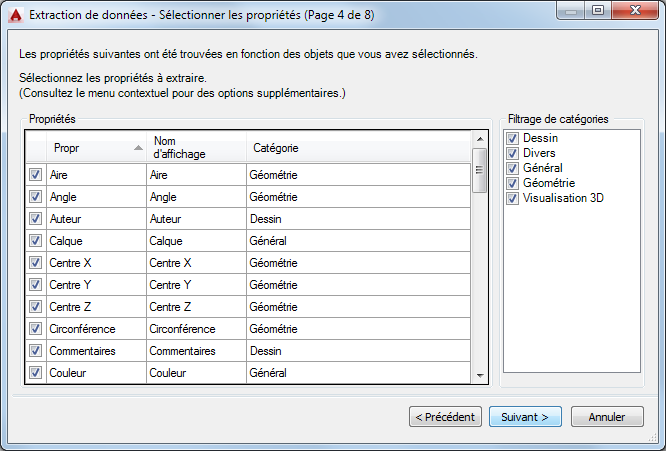The width and height of the screenshot is (666, 451).
Task: Toggle the Couleur property checkbox
Action: (x=36, y=373)
